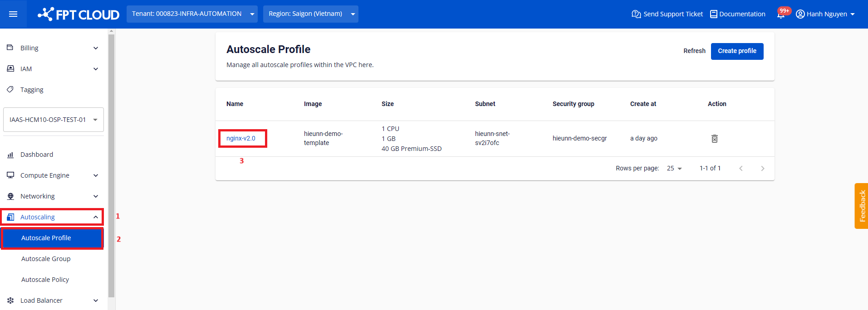Viewport: 868px width, 310px height.
Task: Click the orange Feedback side tab
Action: (861, 206)
